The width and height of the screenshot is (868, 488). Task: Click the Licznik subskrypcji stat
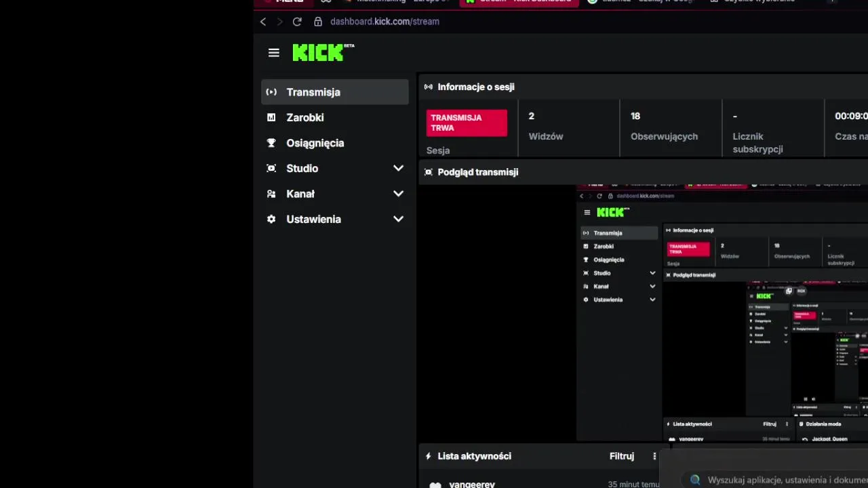tap(757, 133)
